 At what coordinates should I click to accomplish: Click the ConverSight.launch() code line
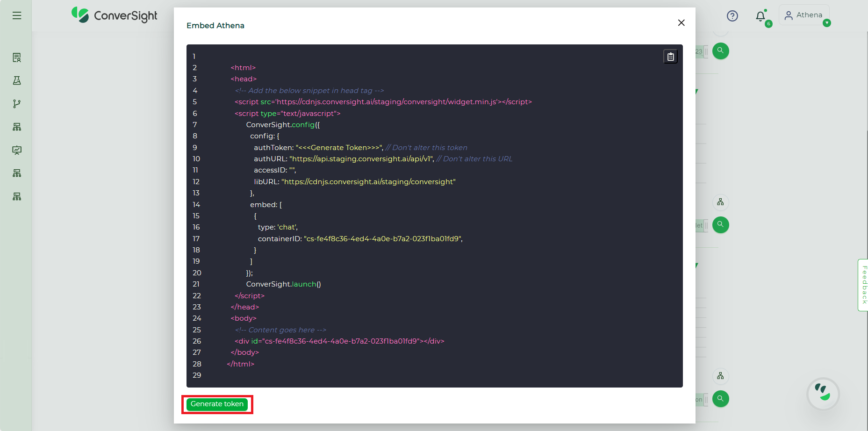tap(284, 284)
